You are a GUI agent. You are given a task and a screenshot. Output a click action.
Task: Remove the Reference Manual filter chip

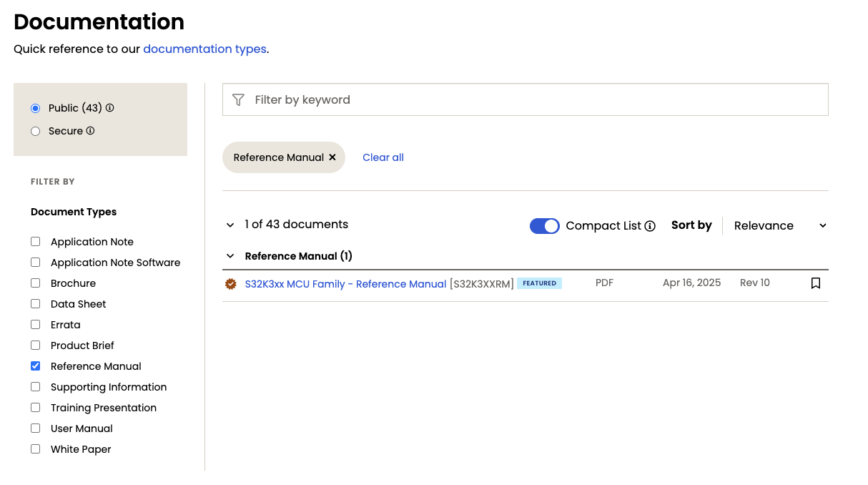pyautogui.click(x=332, y=157)
